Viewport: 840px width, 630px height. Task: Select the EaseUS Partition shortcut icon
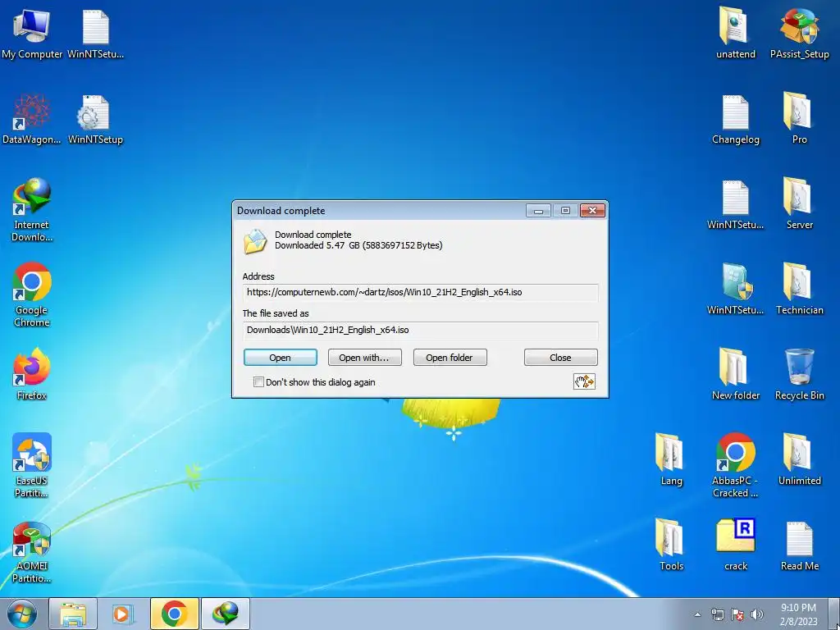(x=32, y=465)
